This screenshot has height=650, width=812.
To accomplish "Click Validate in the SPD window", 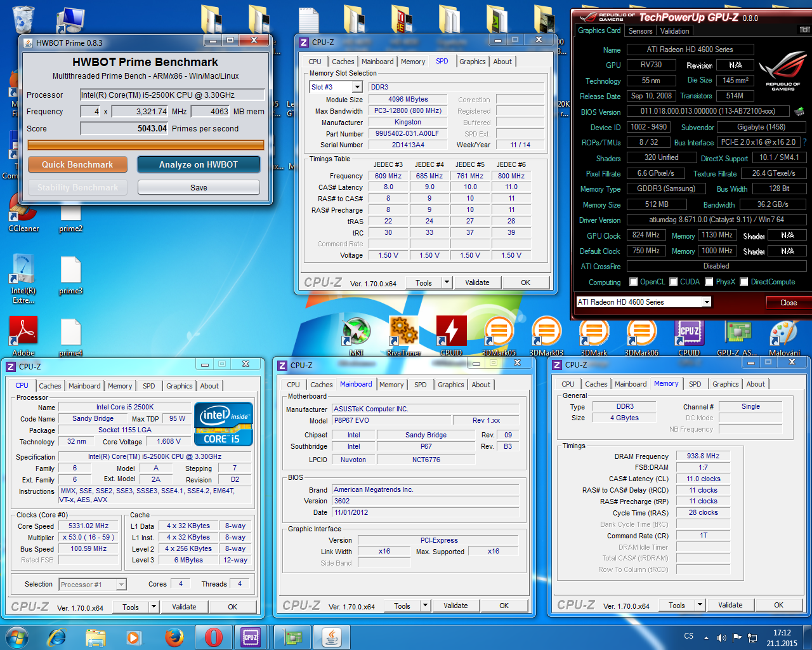I will pos(477,282).
